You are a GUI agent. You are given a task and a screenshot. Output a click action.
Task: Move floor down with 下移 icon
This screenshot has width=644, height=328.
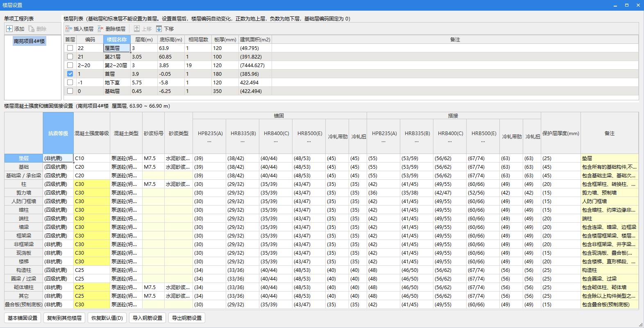click(159, 29)
